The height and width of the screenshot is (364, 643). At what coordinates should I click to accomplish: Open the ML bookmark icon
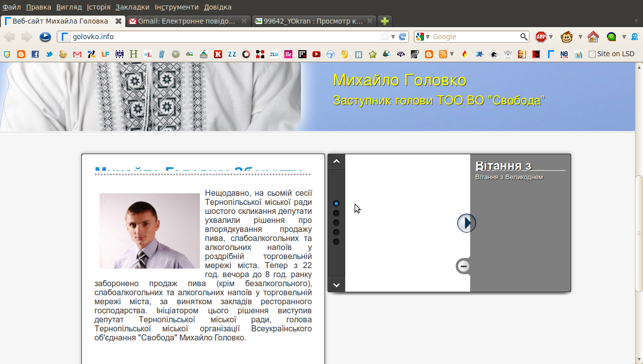click(148, 54)
